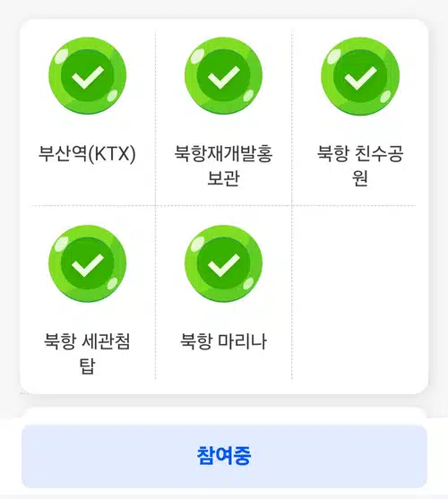Tap the 북항 세관첨탑 green check badge
448x499 pixels.
88,263
